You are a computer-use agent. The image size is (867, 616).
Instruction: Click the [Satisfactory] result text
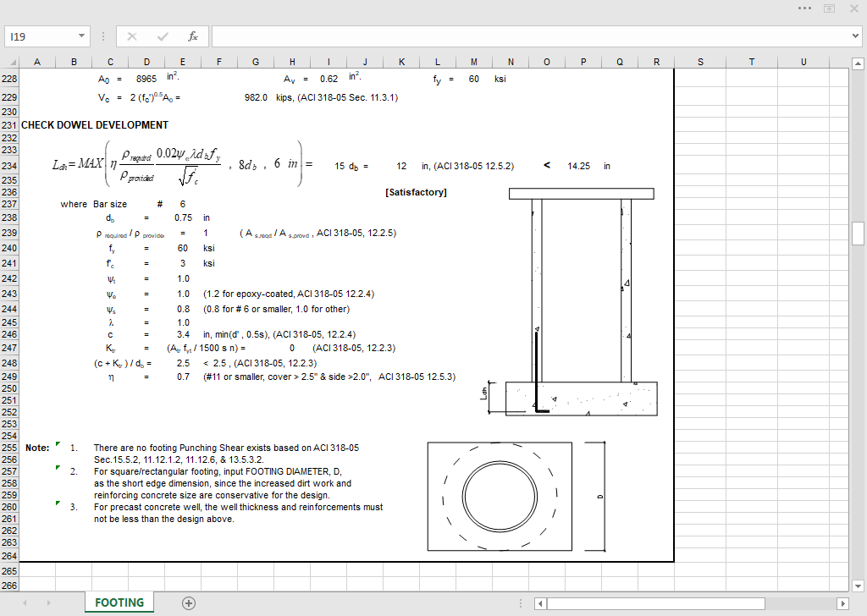pyautogui.click(x=416, y=192)
